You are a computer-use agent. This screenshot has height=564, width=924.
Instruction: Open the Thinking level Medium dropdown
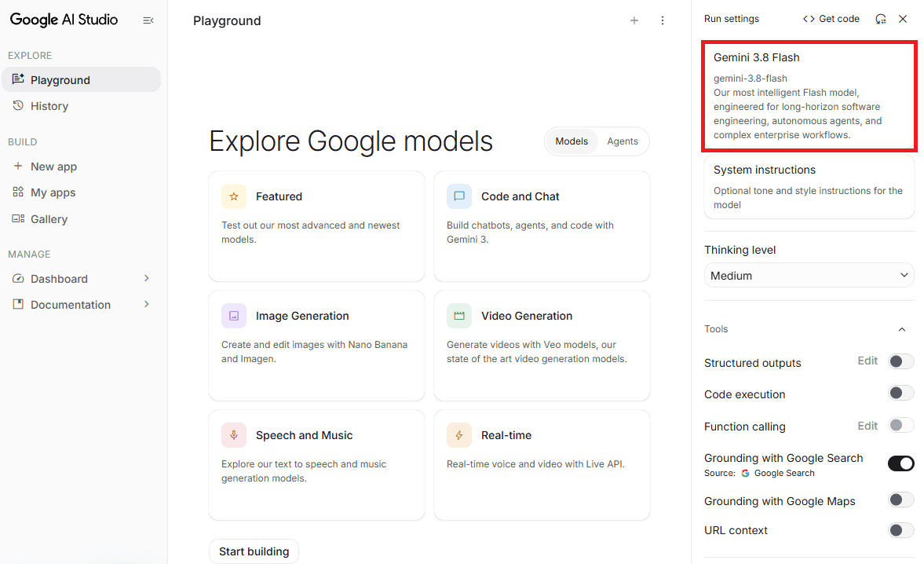coord(809,275)
